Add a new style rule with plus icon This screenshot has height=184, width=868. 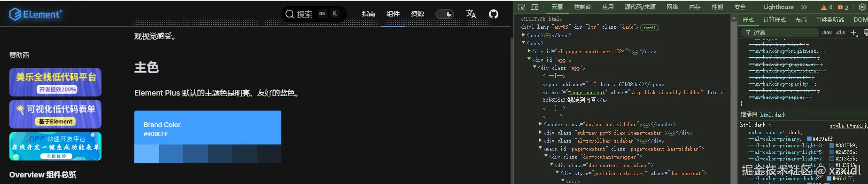click(x=854, y=32)
